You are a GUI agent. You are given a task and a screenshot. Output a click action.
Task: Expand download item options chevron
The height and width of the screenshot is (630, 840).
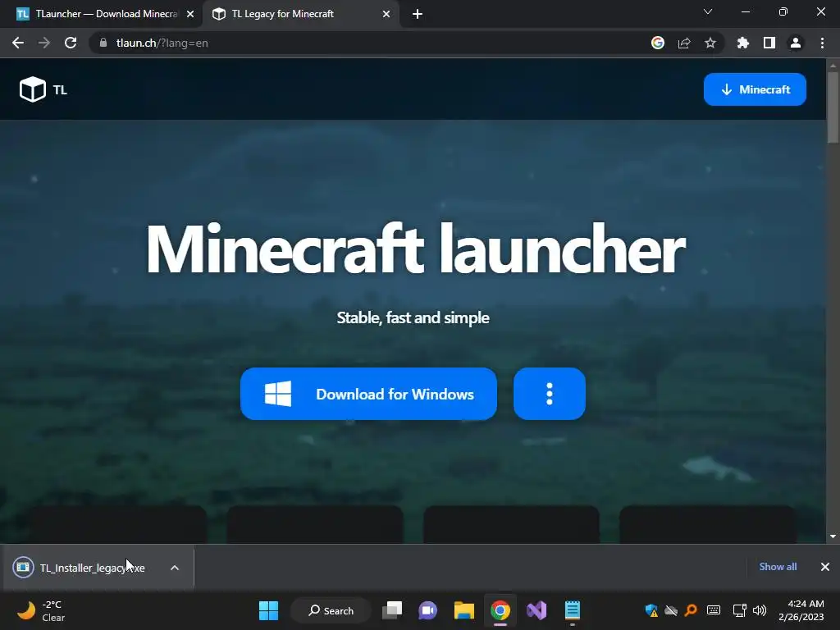point(175,568)
